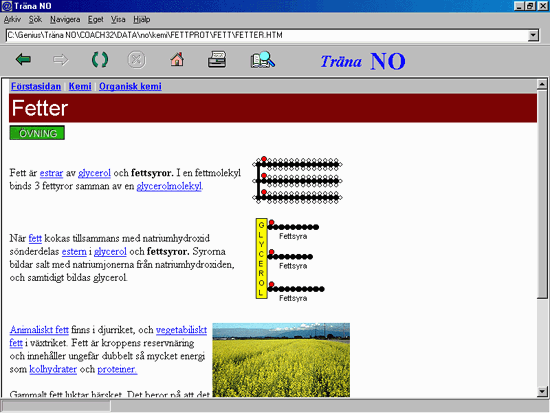
Task: Go back with the green left arrow
Action: (24, 60)
